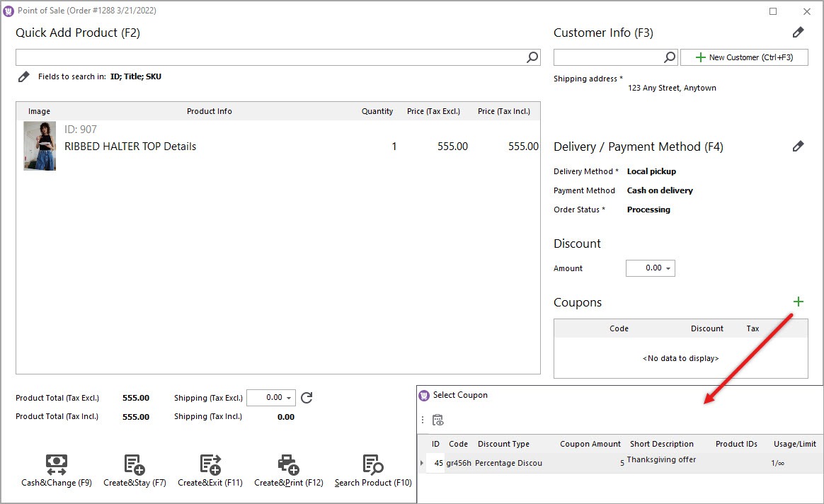The image size is (824, 504).
Task: Click the Ribbed Halter Top thumbnail
Action: 40,146
